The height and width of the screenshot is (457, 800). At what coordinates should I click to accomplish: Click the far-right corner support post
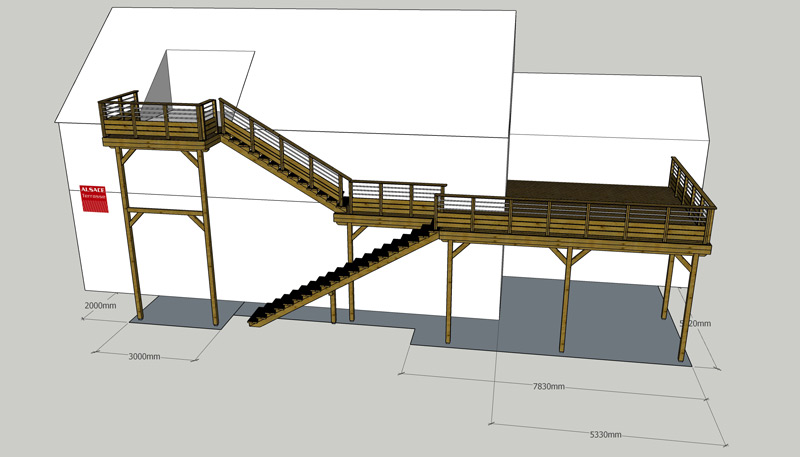[x=689, y=308]
